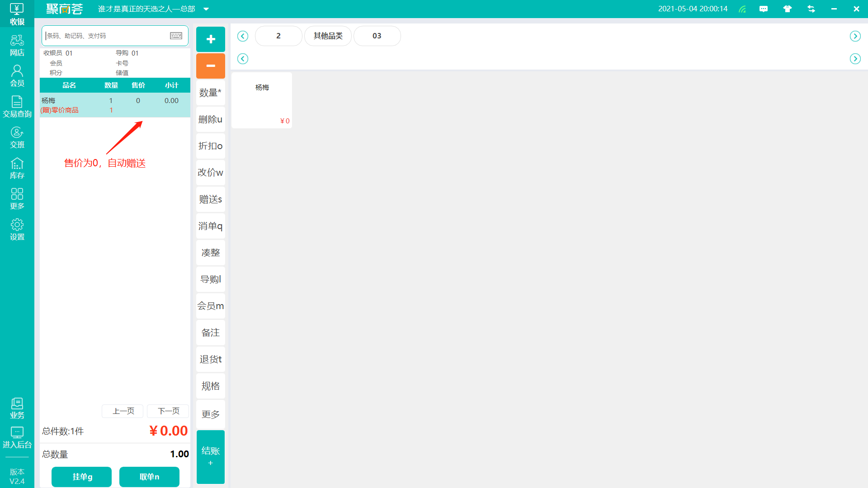The width and height of the screenshot is (868, 488).
Task: Click the store name title text
Action: [146, 9]
